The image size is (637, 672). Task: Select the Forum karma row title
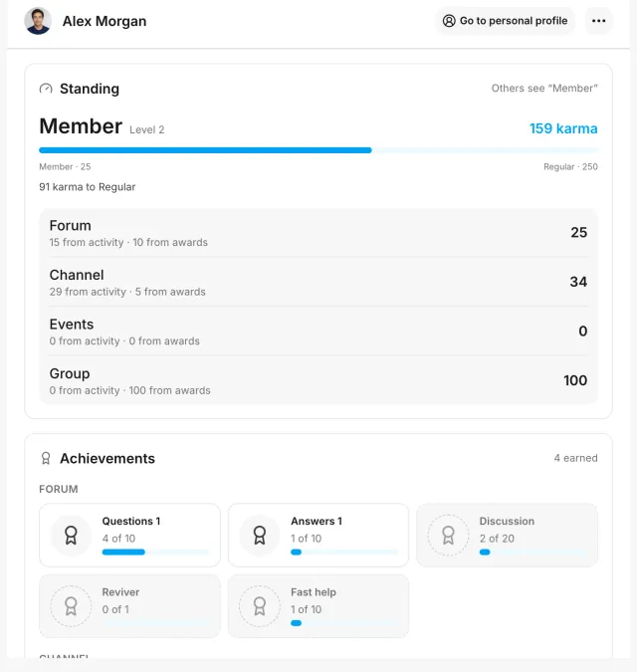pos(71,225)
